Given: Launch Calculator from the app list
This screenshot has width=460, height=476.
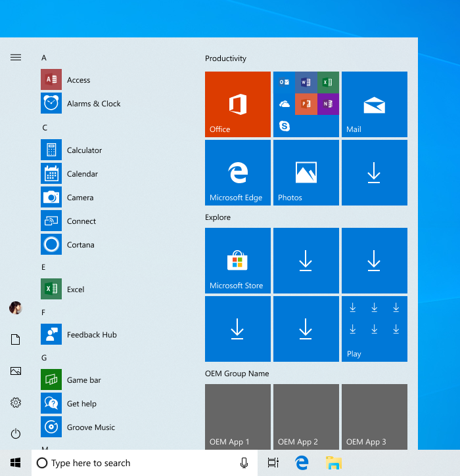Looking at the screenshot, I should coord(84,150).
